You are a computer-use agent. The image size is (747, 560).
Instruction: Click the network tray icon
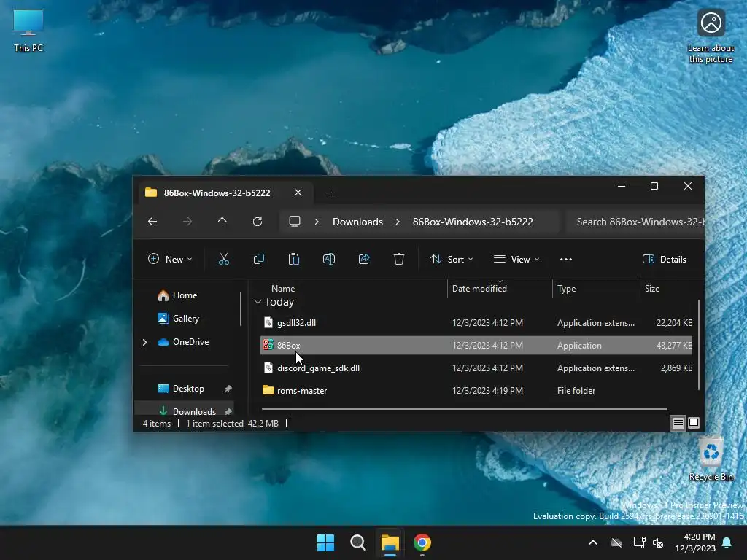(639, 542)
